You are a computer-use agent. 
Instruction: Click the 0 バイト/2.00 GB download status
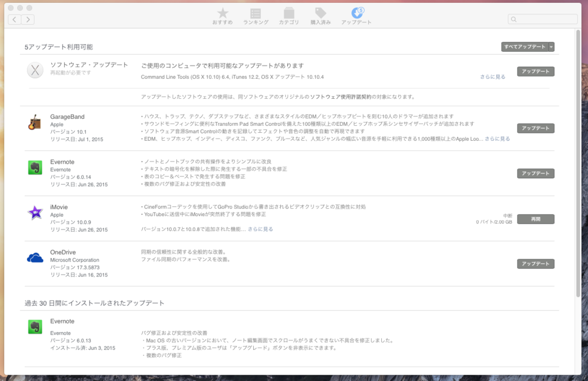pos(494,222)
